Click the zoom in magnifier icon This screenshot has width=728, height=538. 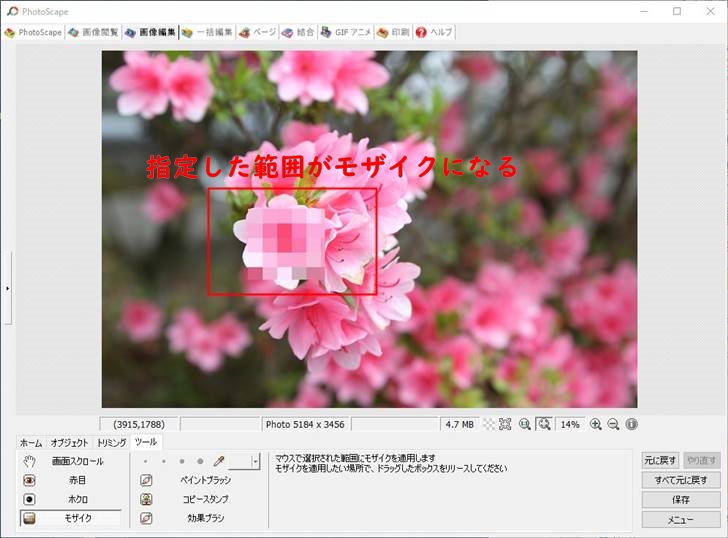(596, 424)
